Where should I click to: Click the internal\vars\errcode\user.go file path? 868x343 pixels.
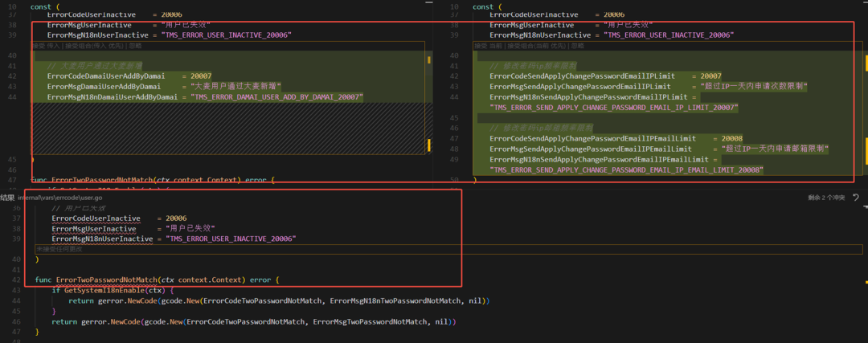pyautogui.click(x=59, y=197)
